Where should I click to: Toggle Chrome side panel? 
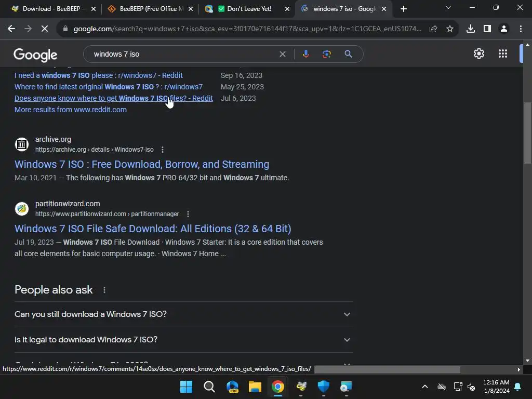pos(487,29)
